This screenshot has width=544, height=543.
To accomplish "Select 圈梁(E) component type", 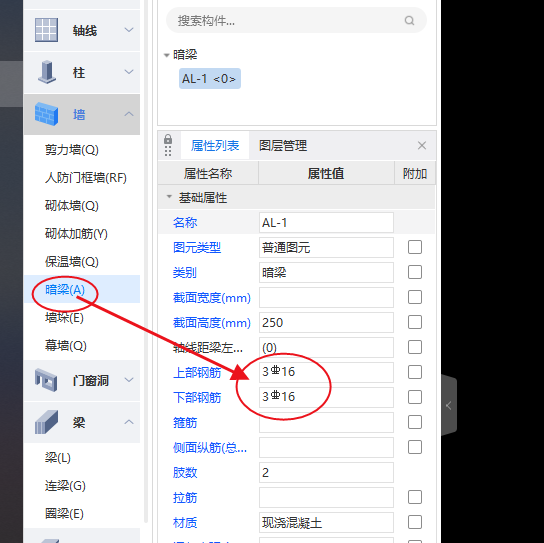I will 64,514.
